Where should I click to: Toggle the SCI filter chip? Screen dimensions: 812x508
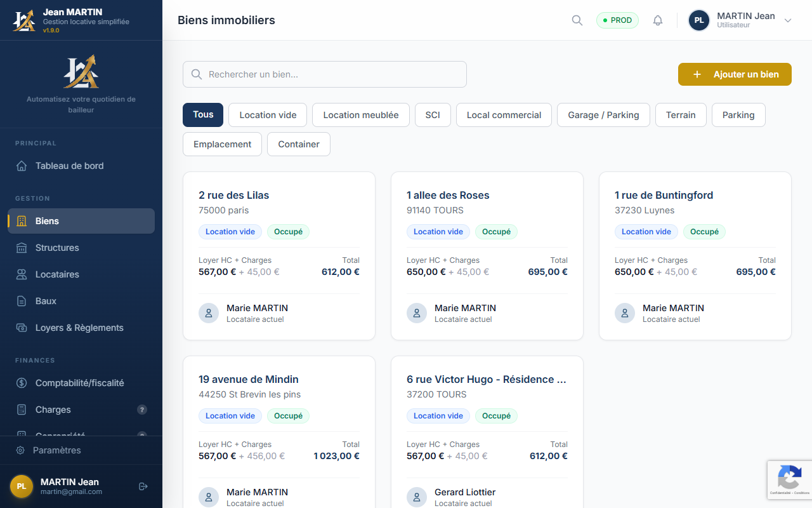[433, 115]
